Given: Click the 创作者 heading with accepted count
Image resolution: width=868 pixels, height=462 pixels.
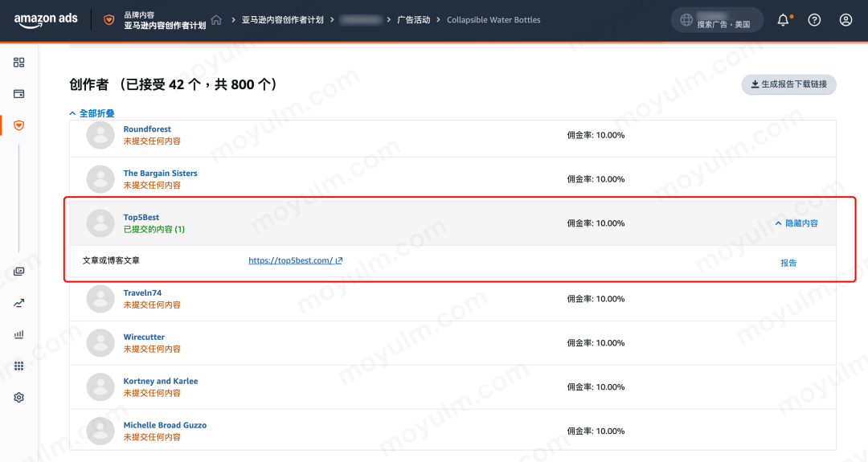Looking at the screenshot, I should coord(174,84).
